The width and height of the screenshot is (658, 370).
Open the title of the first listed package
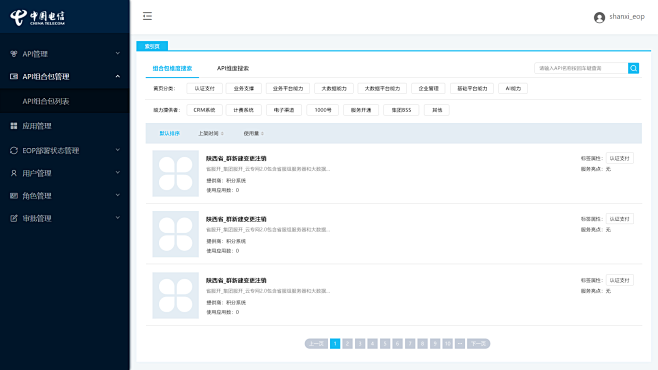tap(236, 159)
